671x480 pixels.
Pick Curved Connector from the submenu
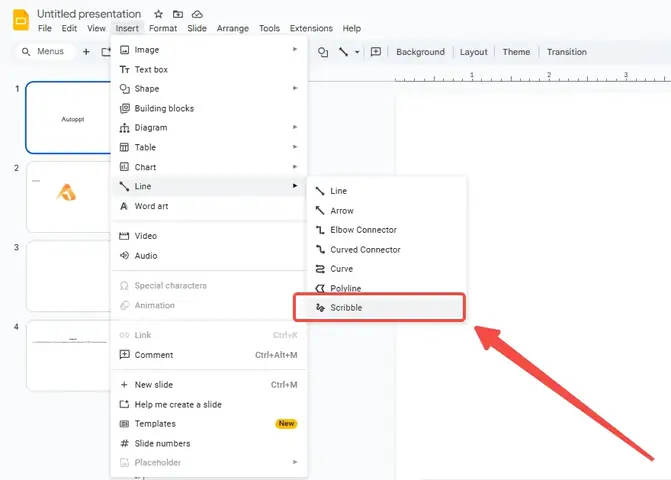point(386,249)
